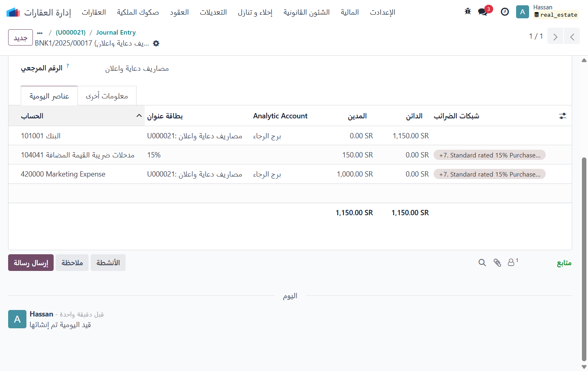The image size is (588, 371).
Task: Open the debug bug icon menu
Action: pyautogui.click(x=468, y=12)
